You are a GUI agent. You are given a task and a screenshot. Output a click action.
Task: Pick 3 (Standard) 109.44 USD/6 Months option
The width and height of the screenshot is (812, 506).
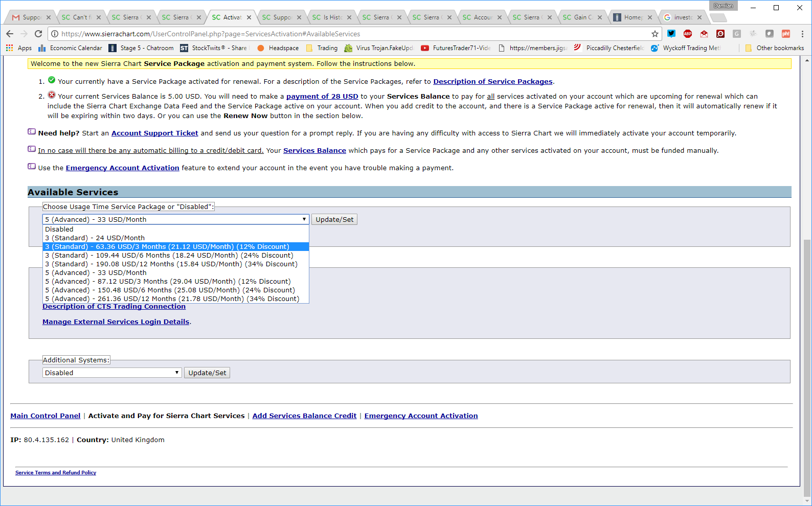pyautogui.click(x=176, y=256)
